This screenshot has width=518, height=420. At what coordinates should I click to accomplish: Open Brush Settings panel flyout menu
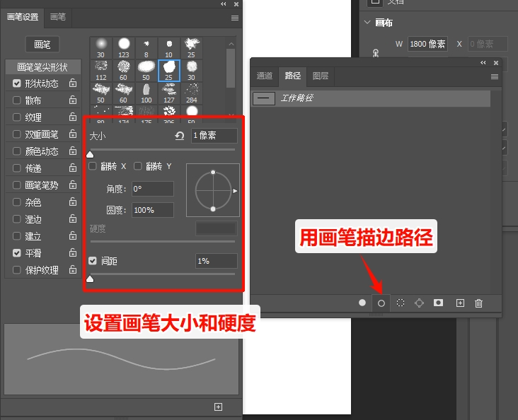[x=235, y=18]
